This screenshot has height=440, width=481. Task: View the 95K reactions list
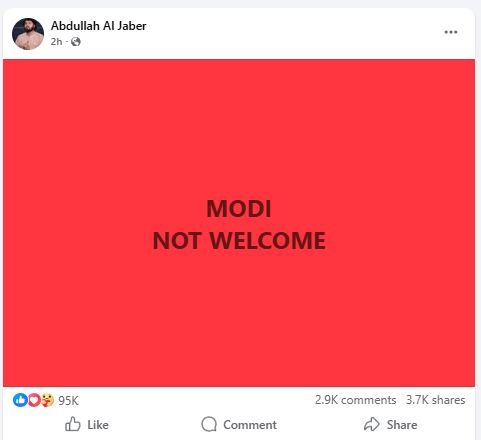68,400
